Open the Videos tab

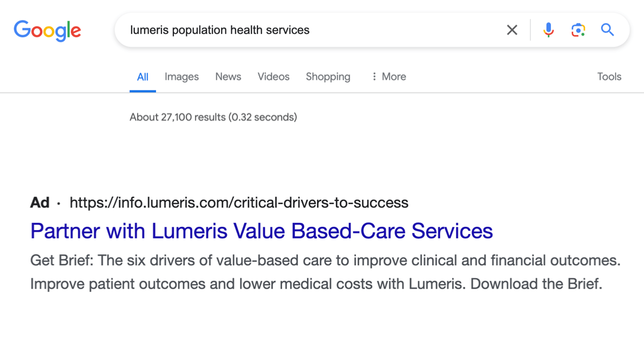tap(274, 77)
